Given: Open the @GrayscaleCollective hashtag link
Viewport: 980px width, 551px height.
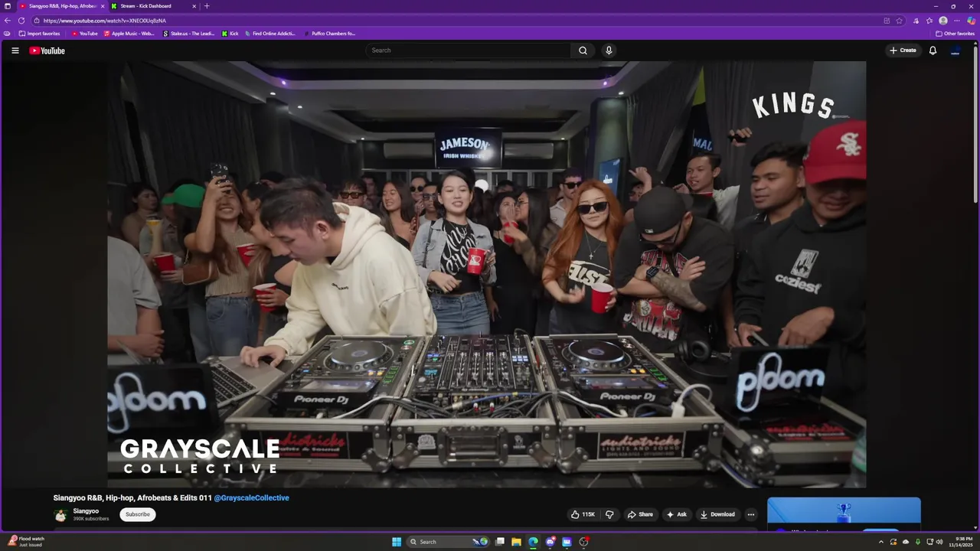Looking at the screenshot, I should click(251, 498).
